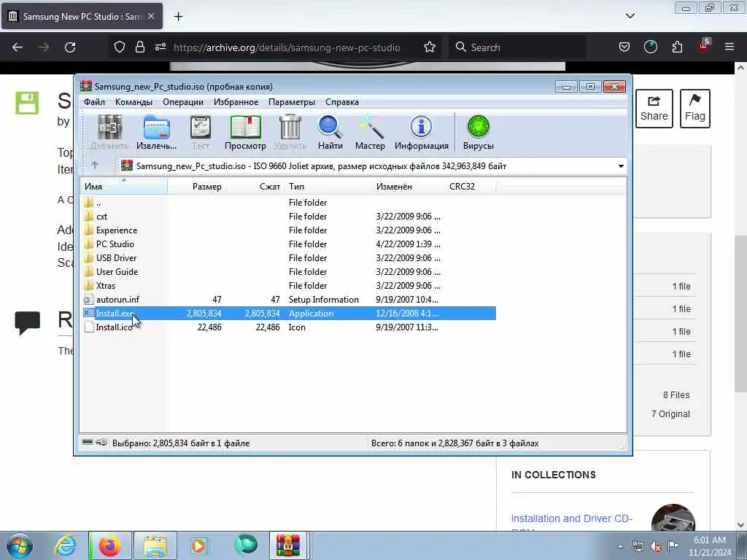This screenshot has width=747, height=560.
Task: Open Firefox hamburger application menu
Action: pyautogui.click(x=729, y=47)
